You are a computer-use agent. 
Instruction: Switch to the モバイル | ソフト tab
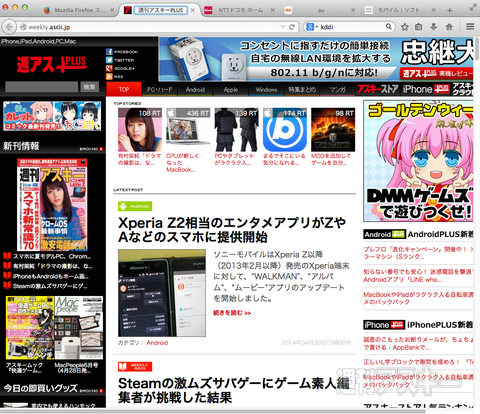point(400,10)
